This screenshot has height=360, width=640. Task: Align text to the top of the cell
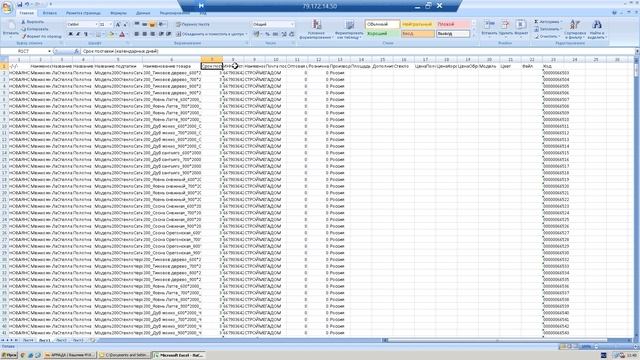coord(137,24)
